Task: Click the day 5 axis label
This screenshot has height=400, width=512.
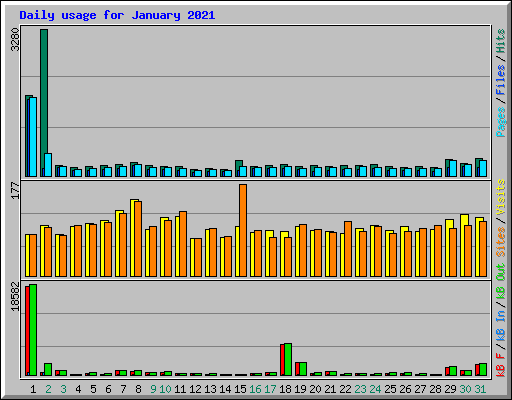Action: coord(93,389)
